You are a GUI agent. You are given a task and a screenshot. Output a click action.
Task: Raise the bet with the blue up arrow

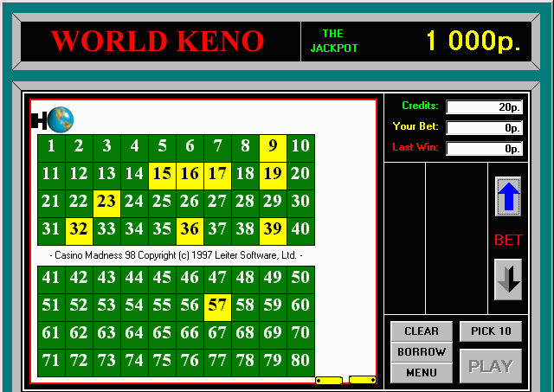(508, 196)
